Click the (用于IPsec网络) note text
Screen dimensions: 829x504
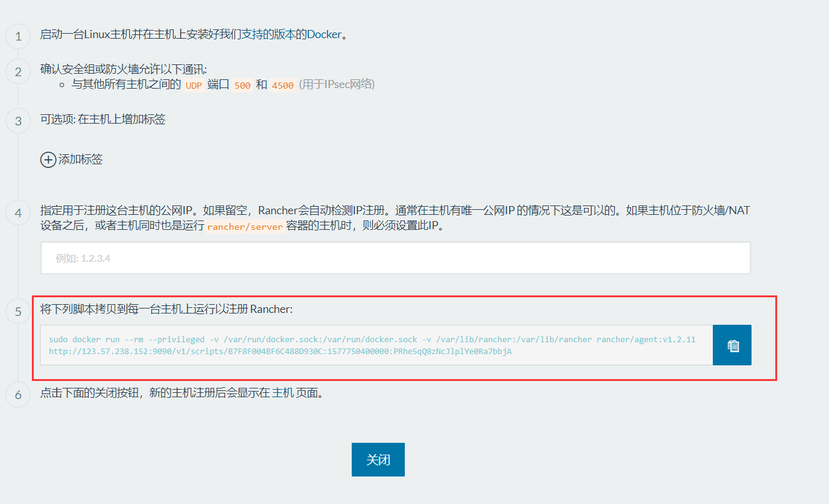(x=337, y=84)
